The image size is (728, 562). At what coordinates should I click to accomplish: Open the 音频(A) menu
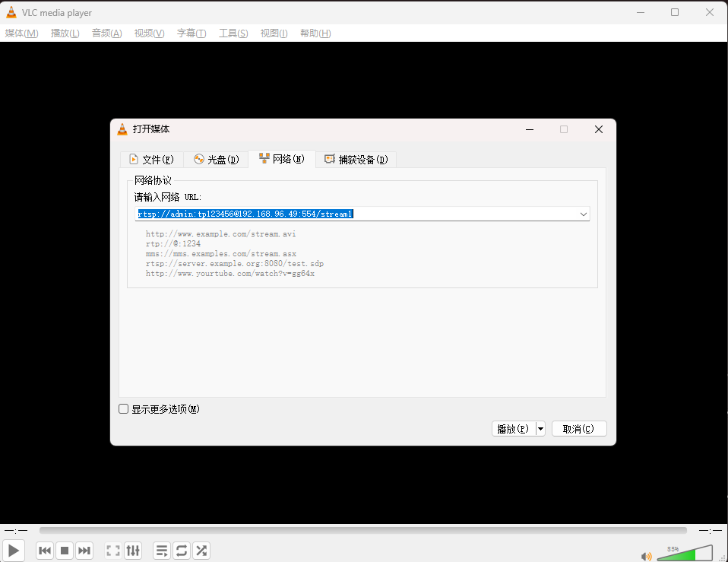tap(107, 33)
